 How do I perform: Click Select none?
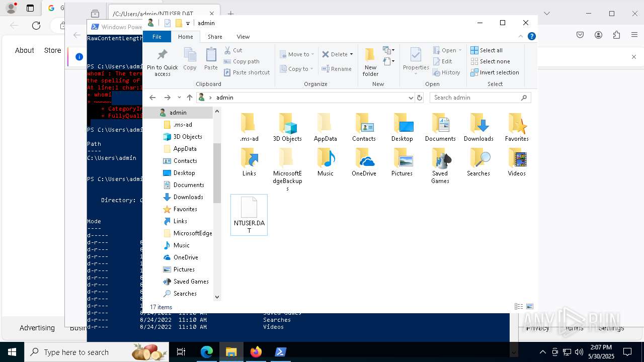(490, 61)
